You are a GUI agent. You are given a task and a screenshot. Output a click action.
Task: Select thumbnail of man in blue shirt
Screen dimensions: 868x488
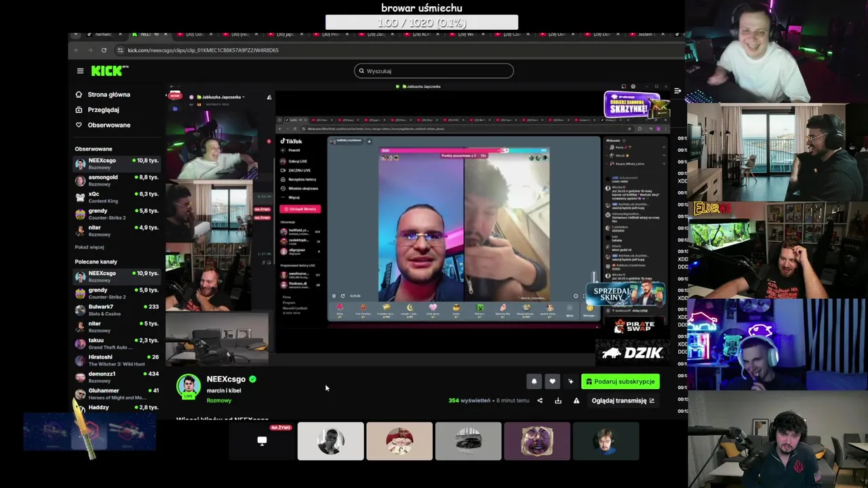[x=606, y=441]
